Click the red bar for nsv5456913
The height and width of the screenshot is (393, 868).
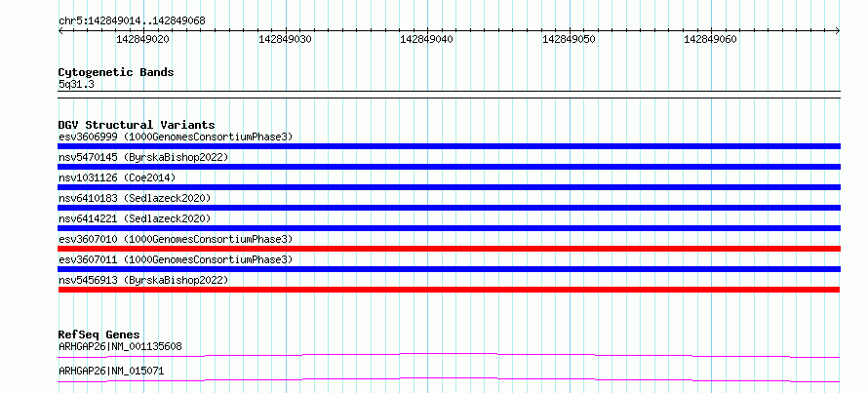coord(449,290)
